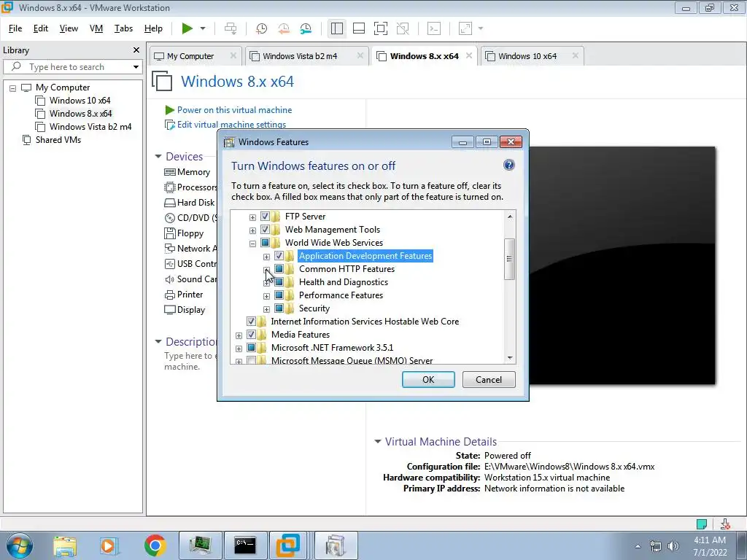The height and width of the screenshot is (560, 747).
Task: Close the Library panel with its X
Action: coord(136,50)
